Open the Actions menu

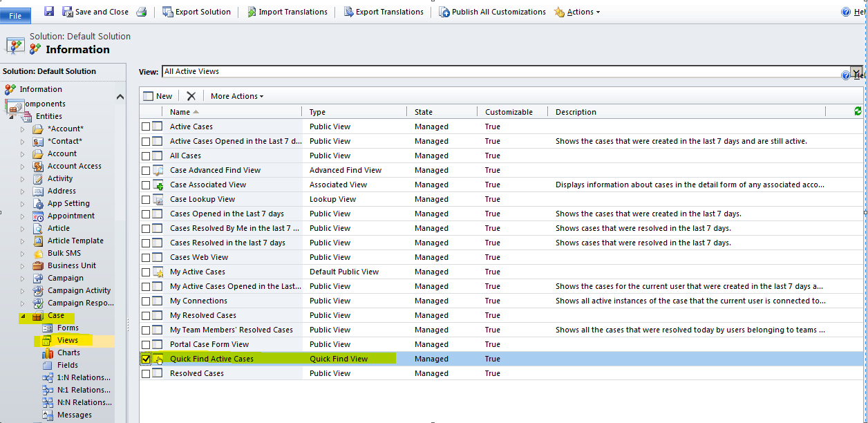[576, 11]
